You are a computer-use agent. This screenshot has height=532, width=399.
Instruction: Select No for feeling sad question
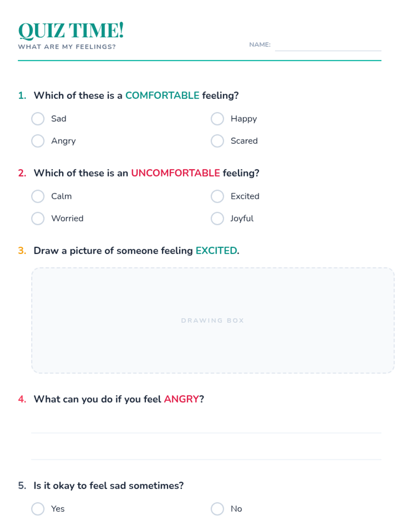(x=217, y=509)
